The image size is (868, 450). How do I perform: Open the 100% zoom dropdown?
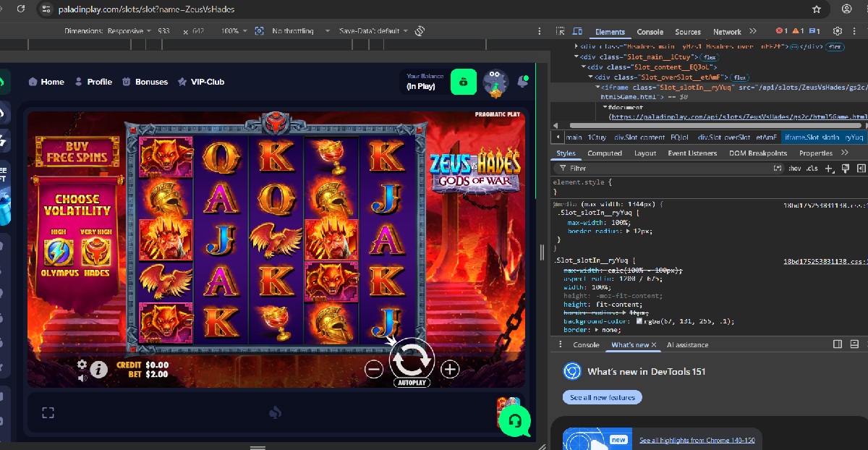coord(234,31)
